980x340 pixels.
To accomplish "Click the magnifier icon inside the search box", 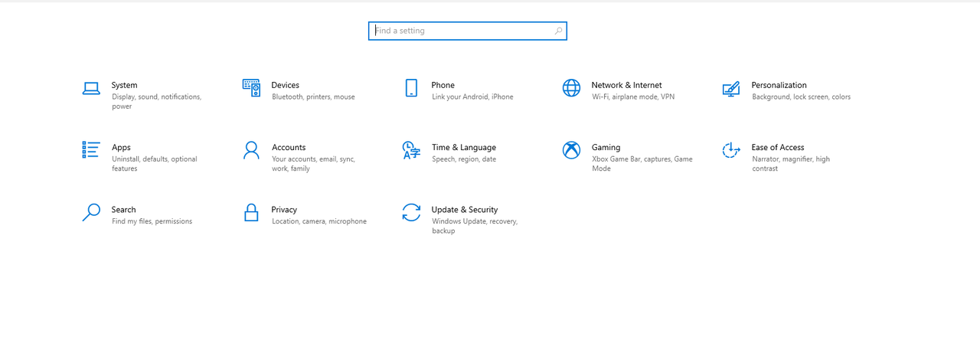I will point(558,31).
